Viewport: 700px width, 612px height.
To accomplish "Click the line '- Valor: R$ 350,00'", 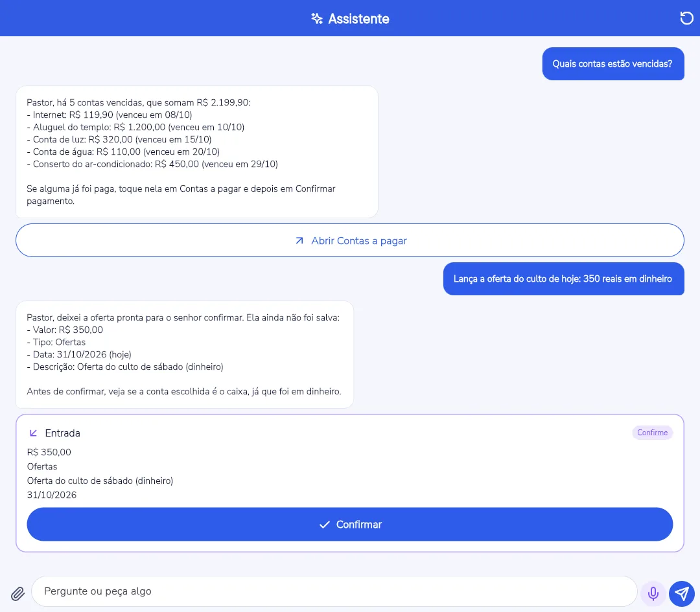I will click(x=65, y=330).
